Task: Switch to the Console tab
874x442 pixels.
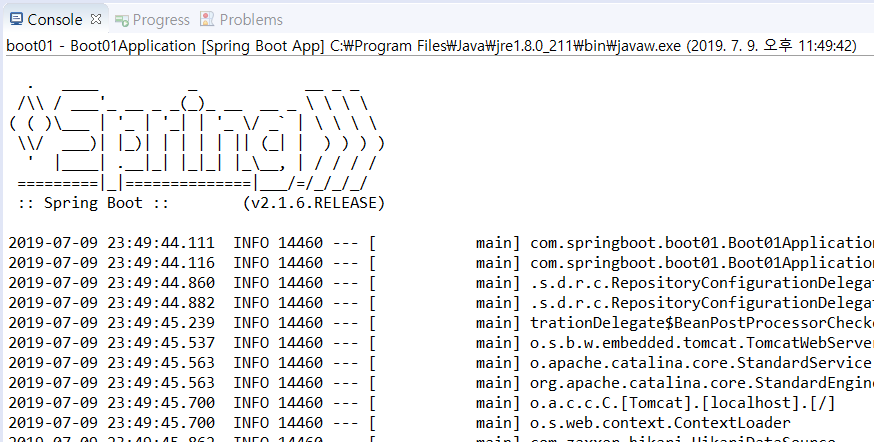Action: tap(55, 20)
